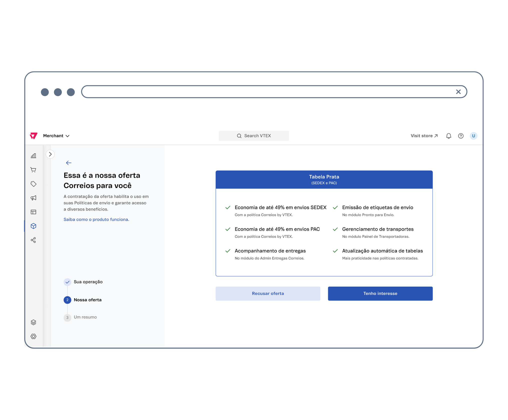Click the VTEX logo icon
The width and height of the screenshot is (508, 420).
34,136
